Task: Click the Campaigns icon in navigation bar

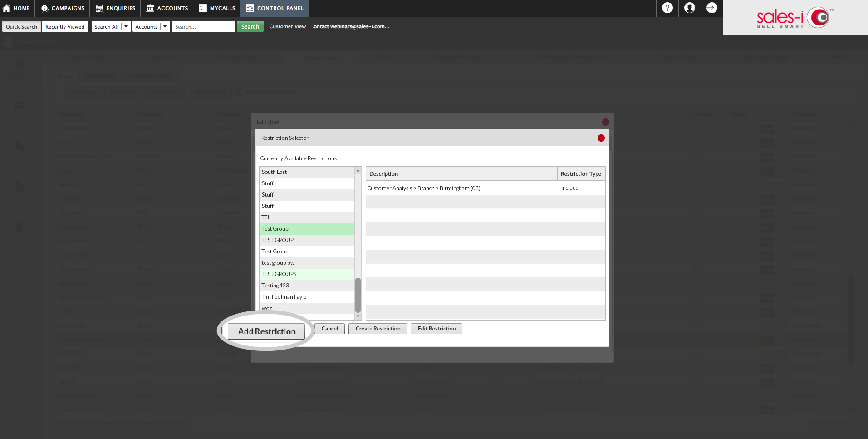Action: 45,8
